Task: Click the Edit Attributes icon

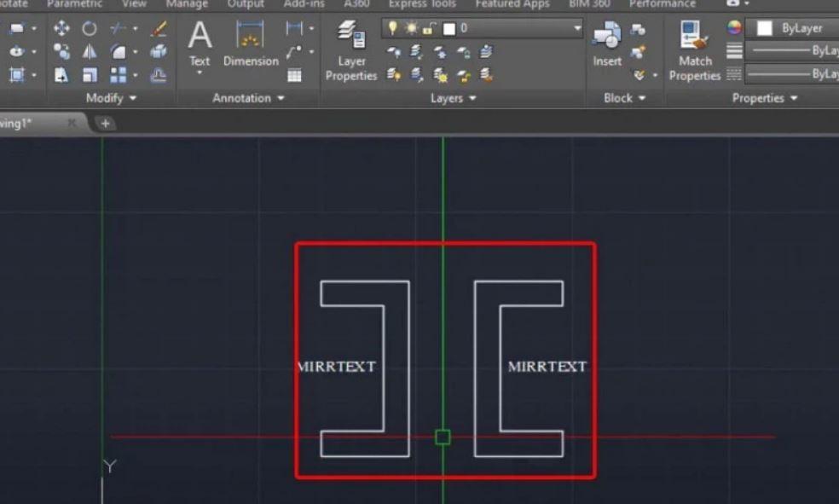Action: coord(639,75)
